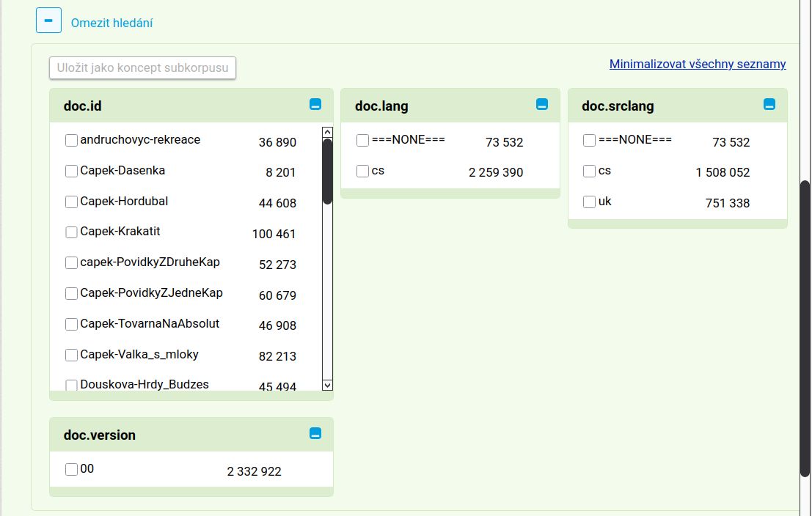Click Minimalizovat všechny seznamy link
Screen dimensions: 812x516
(x=697, y=64)
